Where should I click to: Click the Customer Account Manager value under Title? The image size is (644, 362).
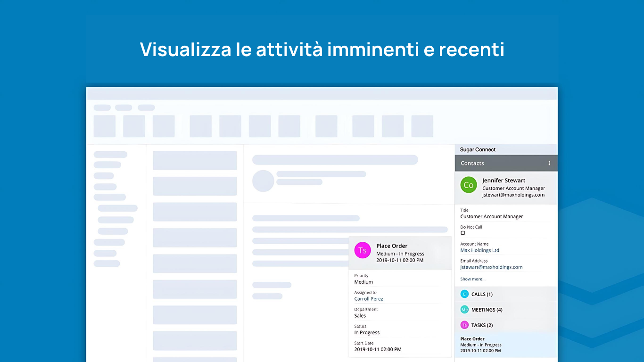[492, 217]
